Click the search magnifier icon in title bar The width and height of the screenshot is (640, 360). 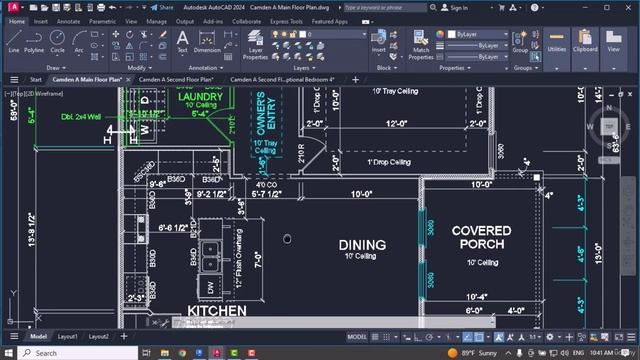[433, 7]
